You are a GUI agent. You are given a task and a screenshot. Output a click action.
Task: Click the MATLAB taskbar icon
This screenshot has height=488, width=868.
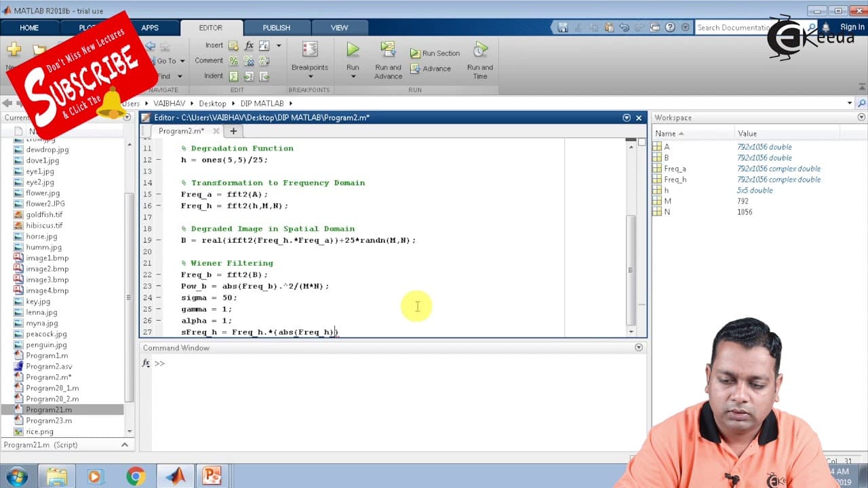point(175,476)
